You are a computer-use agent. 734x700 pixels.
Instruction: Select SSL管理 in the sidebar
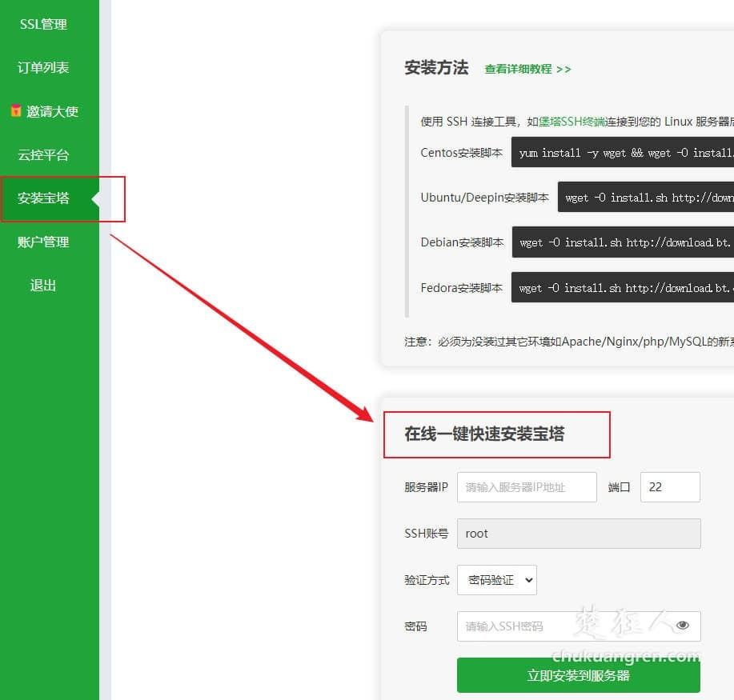point(42,24)
